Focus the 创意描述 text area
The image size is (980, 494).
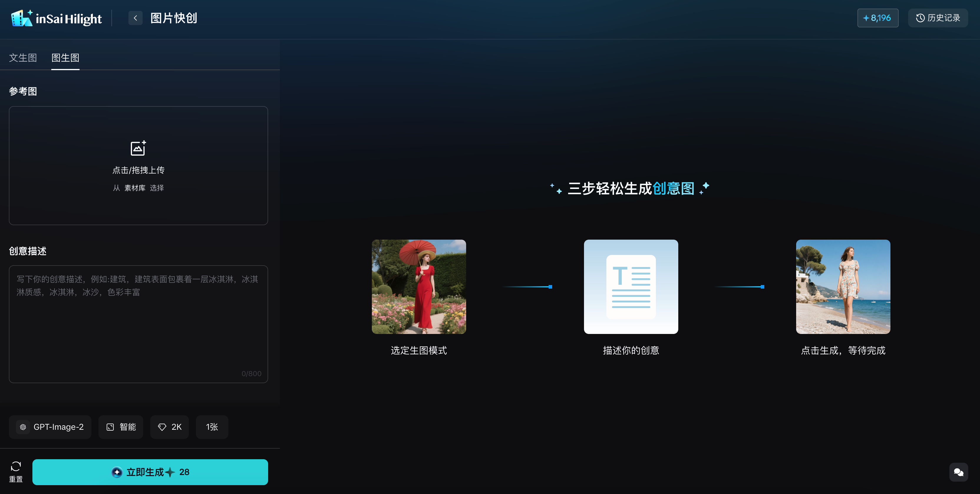[x=138, y=324]
